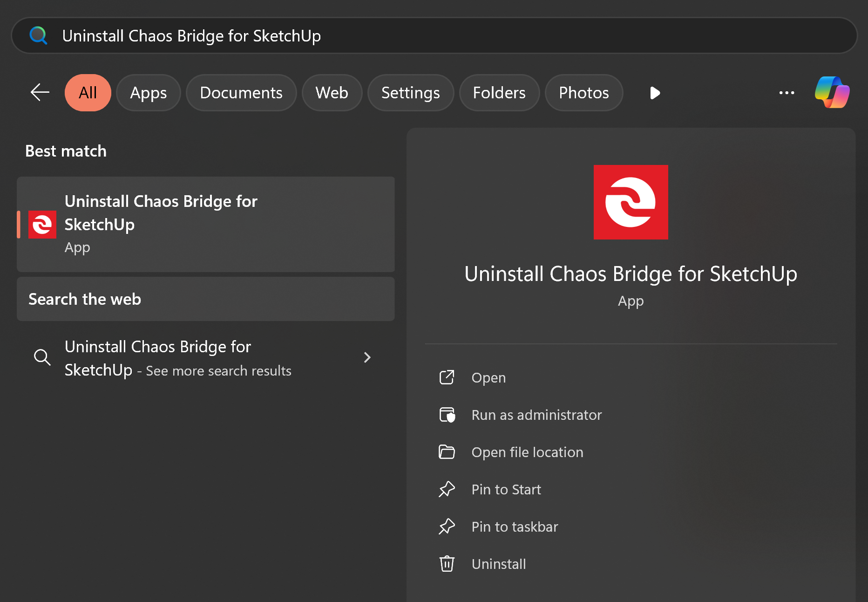Click the Copilot icon in top right
This screenshot has width=868, height=602.
832,92
